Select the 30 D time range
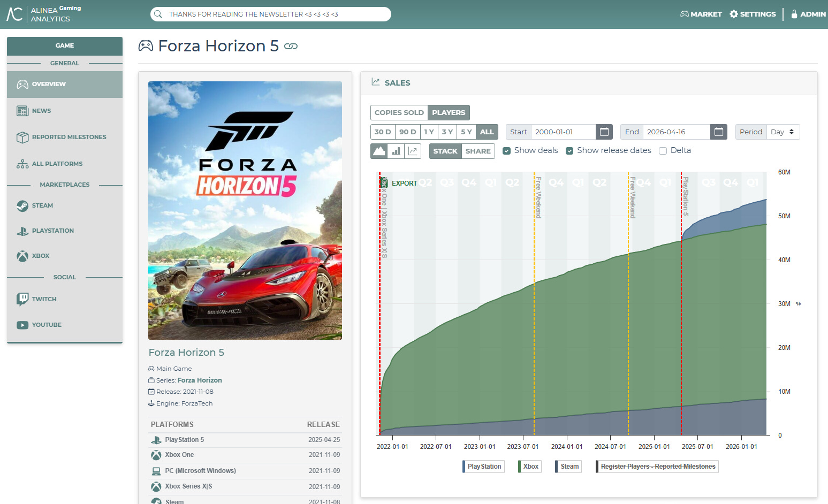This screenshot has width=828, height=504. (383, 132)
